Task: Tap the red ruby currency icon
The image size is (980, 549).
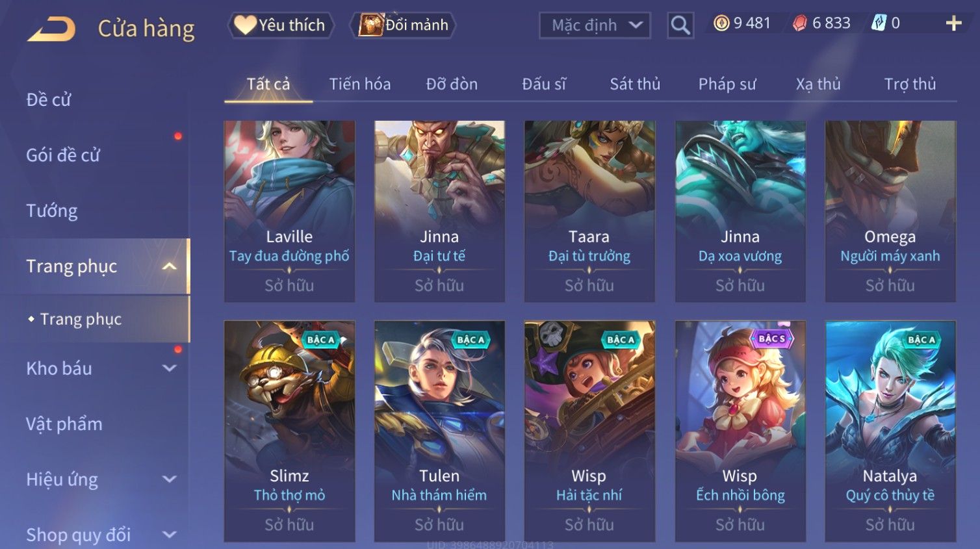Action: [x=800, y=23]
